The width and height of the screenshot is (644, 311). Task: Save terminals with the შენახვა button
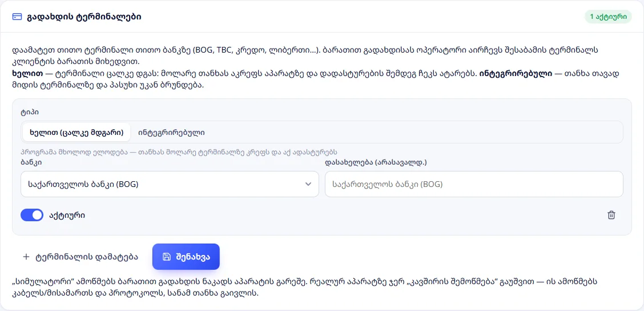(x=186, y=257)
